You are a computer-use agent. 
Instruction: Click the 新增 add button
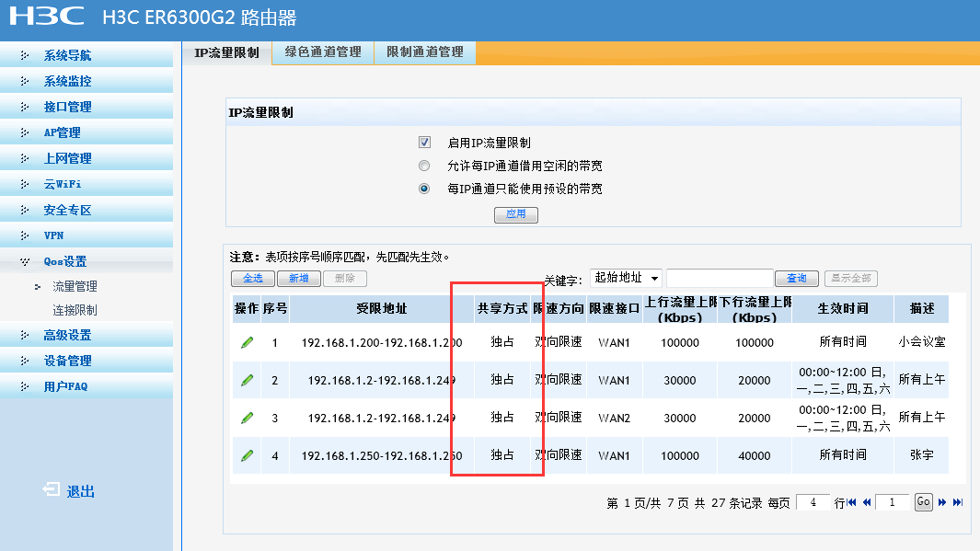[299, 278]
